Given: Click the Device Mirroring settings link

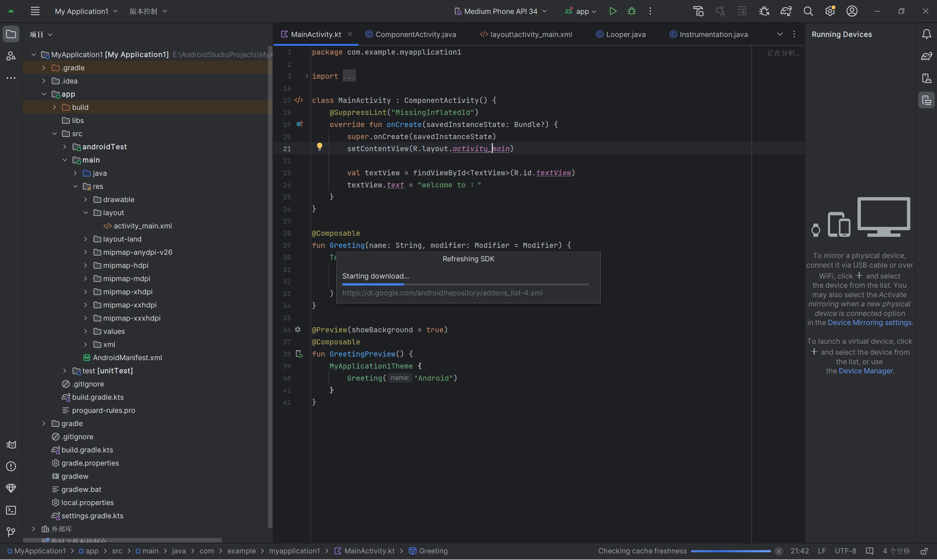Looking at the screenshot, I should pyautogui.click(x=869, y=323).
